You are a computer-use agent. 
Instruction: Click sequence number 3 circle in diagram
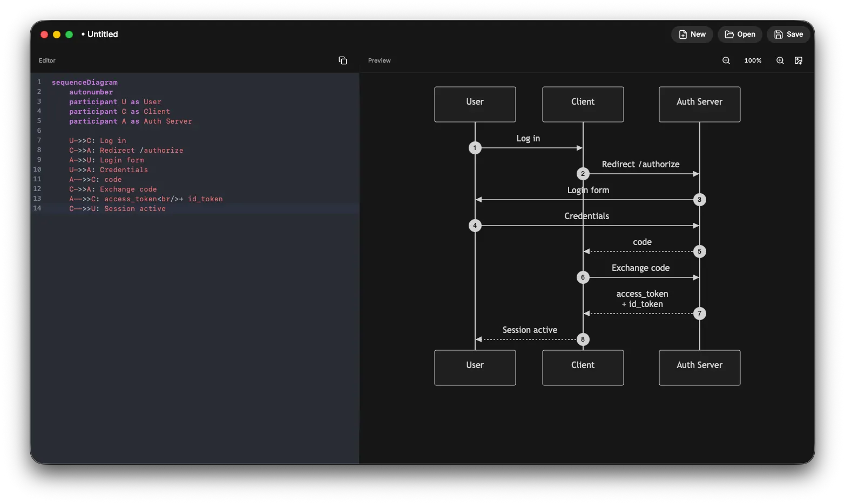coord(699,200)
